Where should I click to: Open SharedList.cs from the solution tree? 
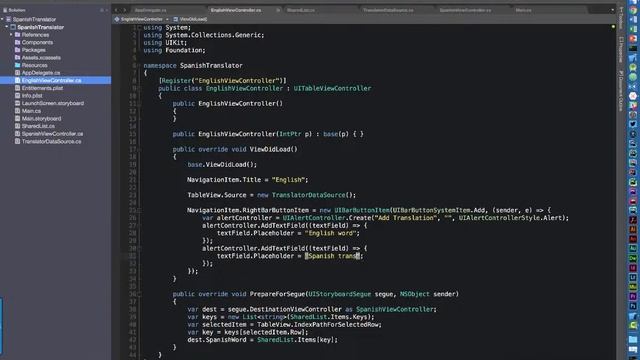(38, 126)
